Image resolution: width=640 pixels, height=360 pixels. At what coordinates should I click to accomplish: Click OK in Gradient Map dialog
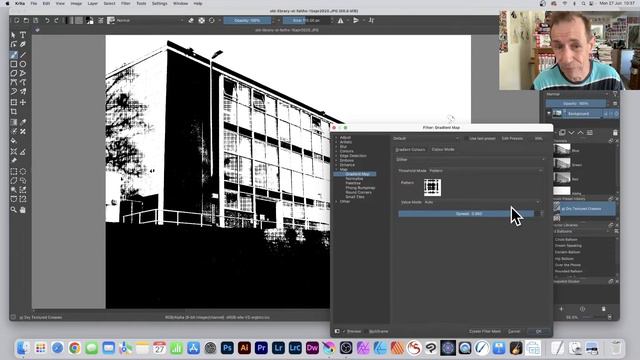[x=538, y=331]
